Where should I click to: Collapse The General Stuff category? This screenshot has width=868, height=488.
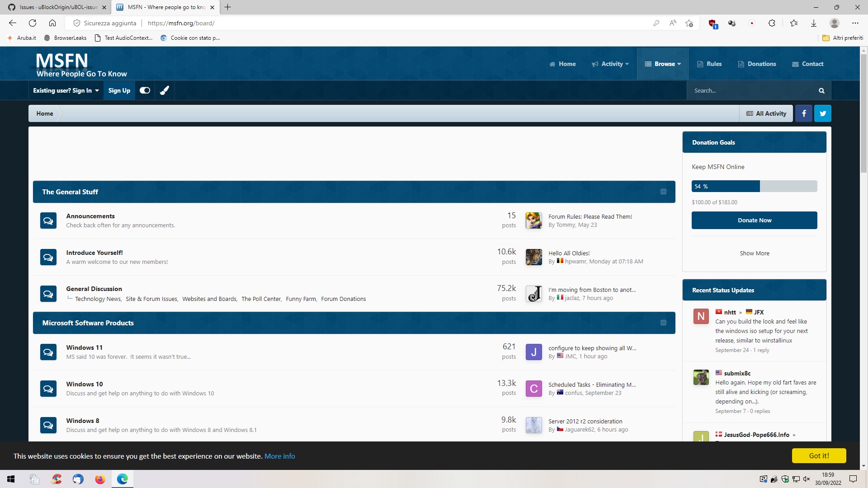663,192
